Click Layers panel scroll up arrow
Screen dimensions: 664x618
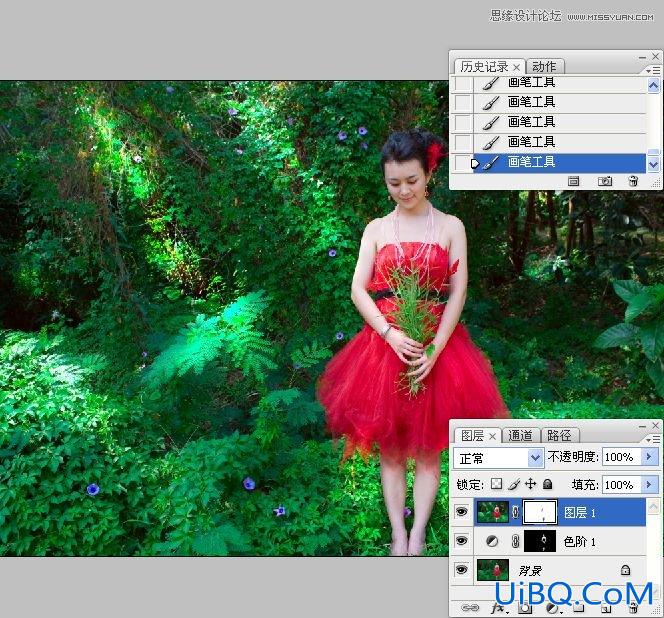click(653, 507)
